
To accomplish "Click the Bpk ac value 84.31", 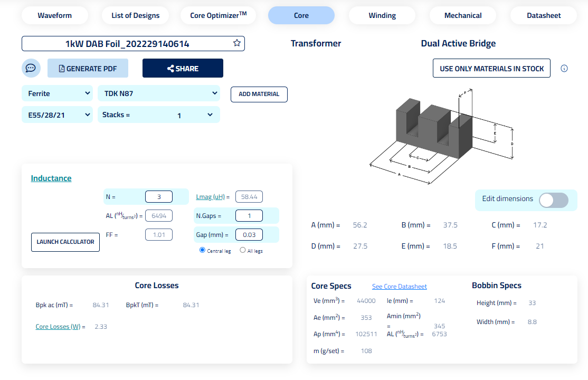I will click(x=101, y=305).
